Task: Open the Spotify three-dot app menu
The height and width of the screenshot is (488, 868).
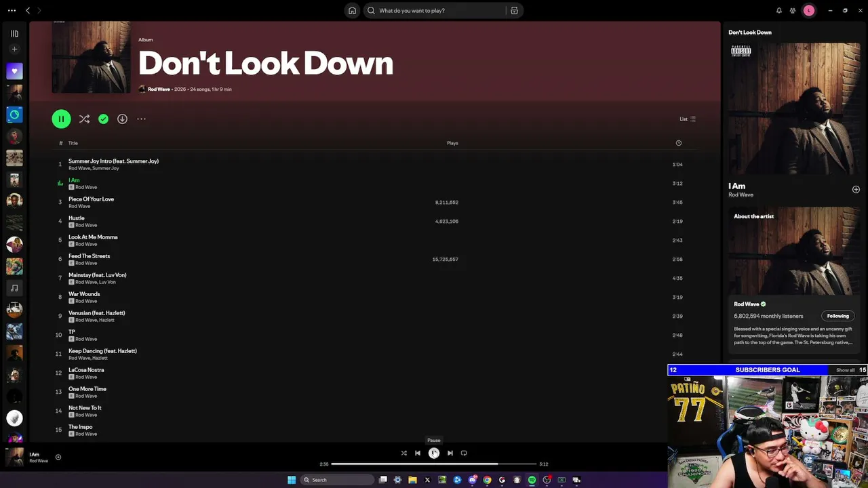Action: click(x=12, y=10)
